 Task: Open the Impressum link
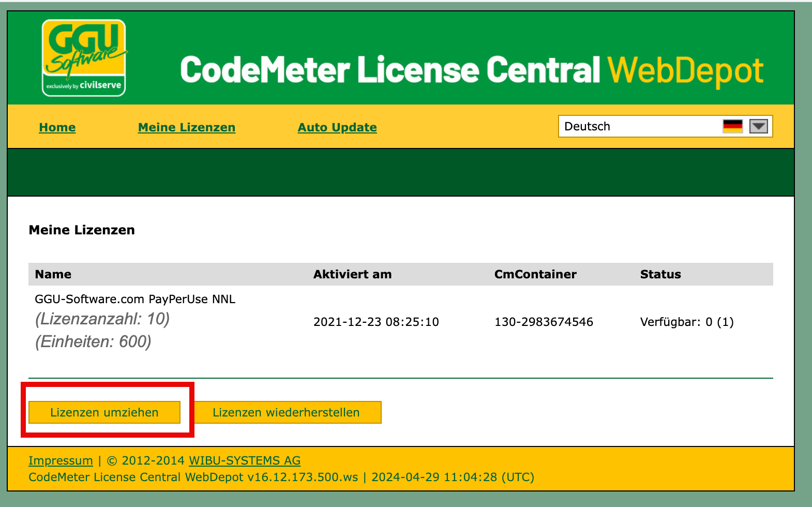tap(61, 460)
